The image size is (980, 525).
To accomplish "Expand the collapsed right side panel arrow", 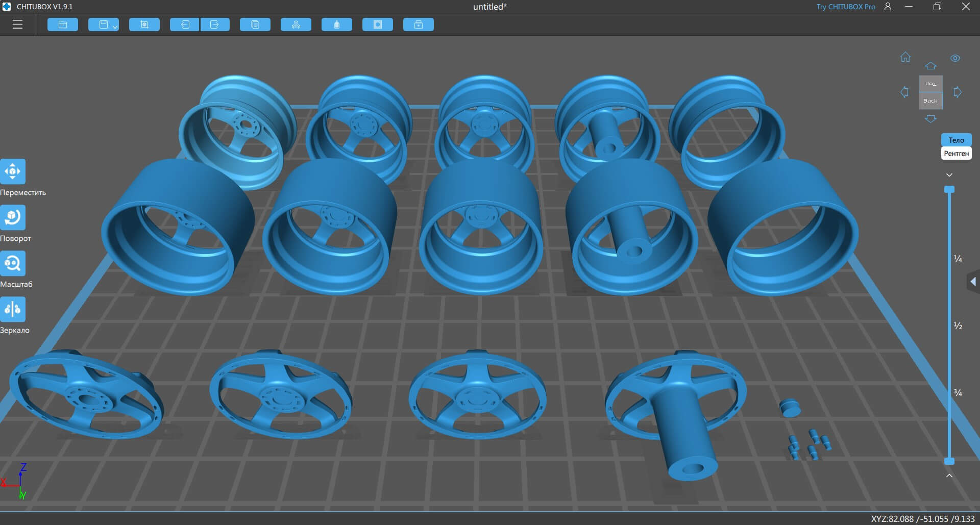I will 973,282.
